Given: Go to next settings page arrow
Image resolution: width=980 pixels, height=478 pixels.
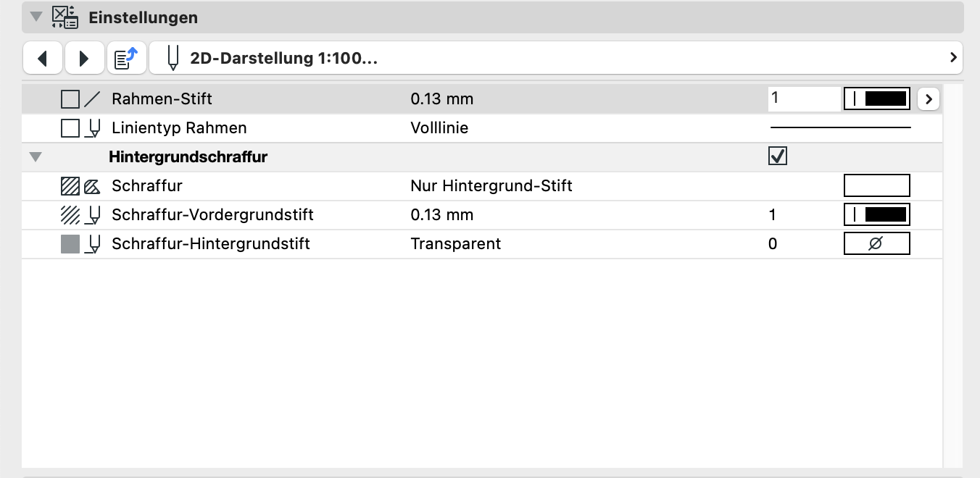Looking at the screenshot, I should (x=84, y=58).
